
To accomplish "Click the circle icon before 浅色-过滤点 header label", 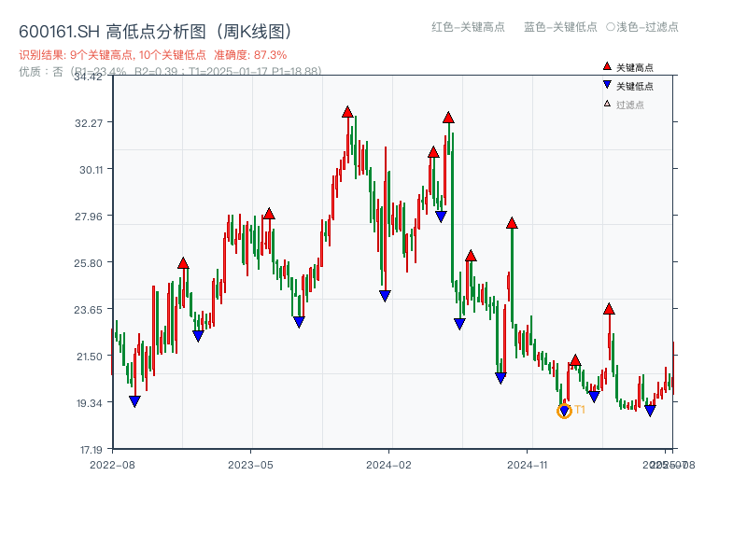I will tap(612, 28).
